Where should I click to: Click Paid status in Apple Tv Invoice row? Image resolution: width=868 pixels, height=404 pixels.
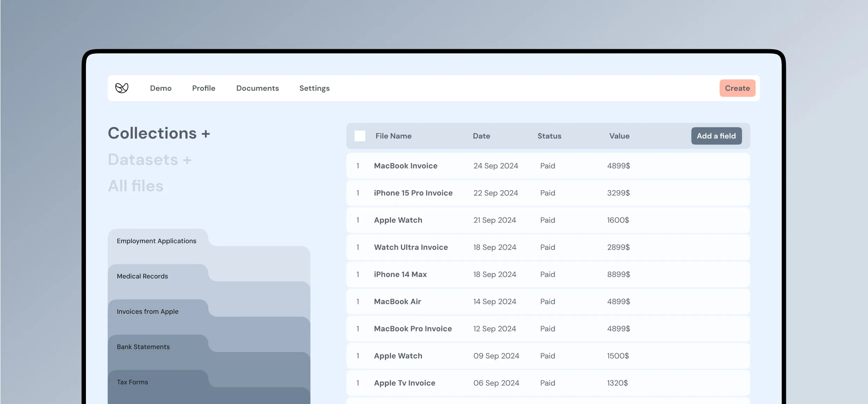pos(547,383)
